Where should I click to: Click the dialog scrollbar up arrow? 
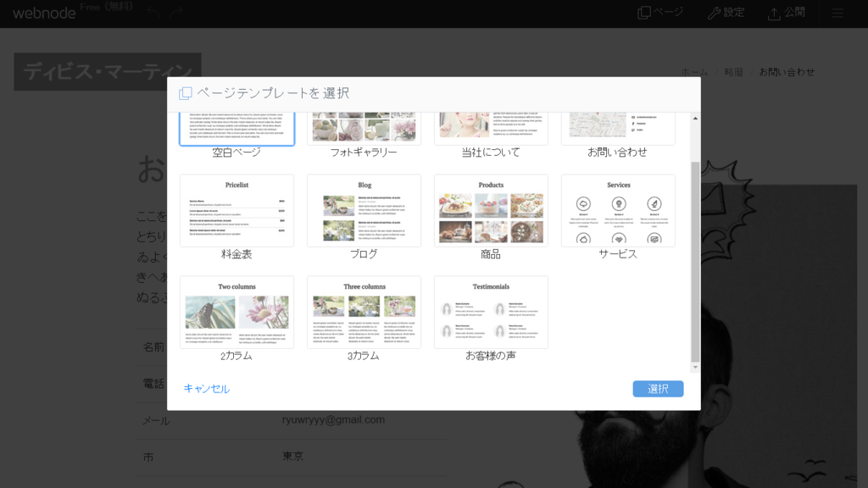click(x=695, y=118)
